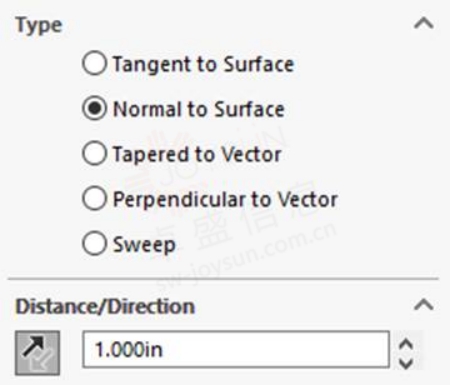The height and width of the screenshot is (385, 450).
Task: Collapse the Distance/Direction section chevron
Action: [424, 305]
